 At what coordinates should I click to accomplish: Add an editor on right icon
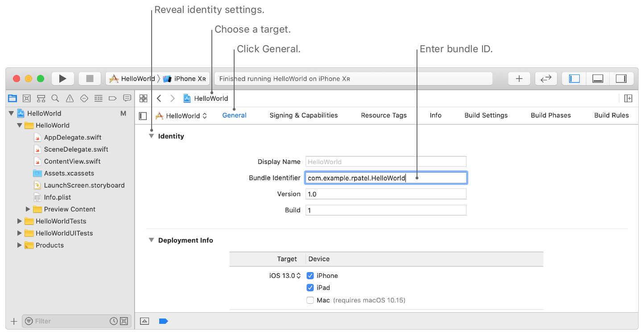(x=628, y=98)
